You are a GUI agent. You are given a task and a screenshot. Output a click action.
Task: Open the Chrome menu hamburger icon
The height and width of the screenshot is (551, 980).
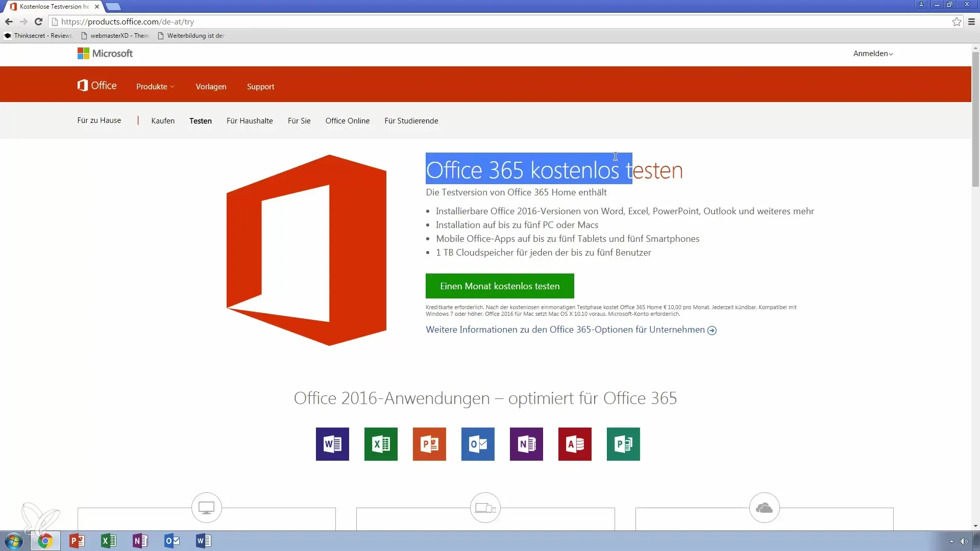(971, 21)
